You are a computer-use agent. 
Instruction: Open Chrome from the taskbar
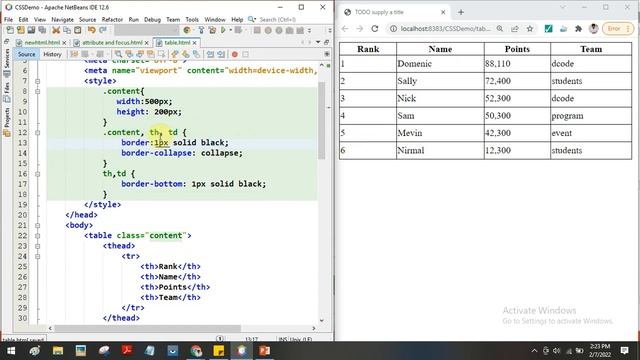coord(196,351)
